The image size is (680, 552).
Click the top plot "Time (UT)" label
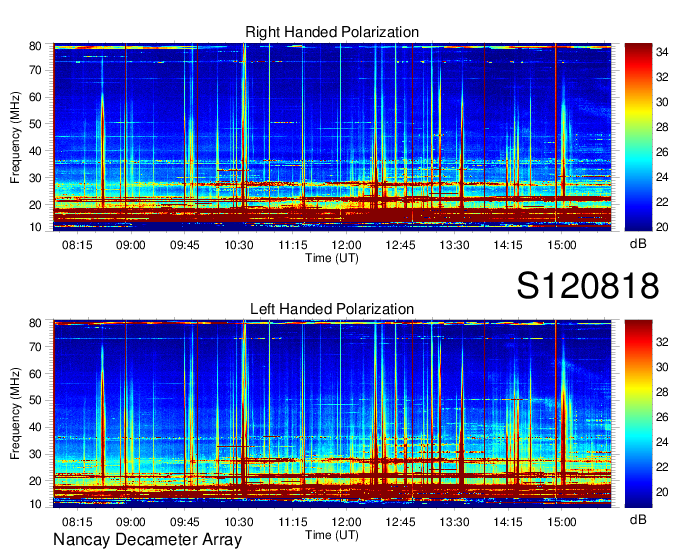[332, 258]
